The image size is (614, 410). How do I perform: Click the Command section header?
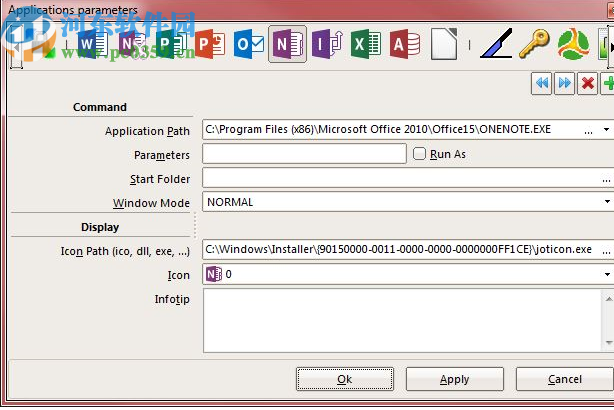click(100, 107)
